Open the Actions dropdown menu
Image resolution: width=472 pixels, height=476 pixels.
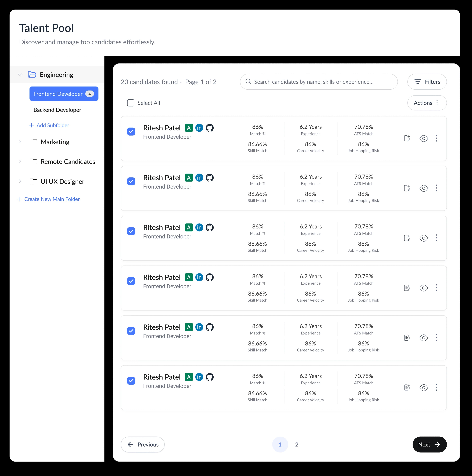pos(427,103)
